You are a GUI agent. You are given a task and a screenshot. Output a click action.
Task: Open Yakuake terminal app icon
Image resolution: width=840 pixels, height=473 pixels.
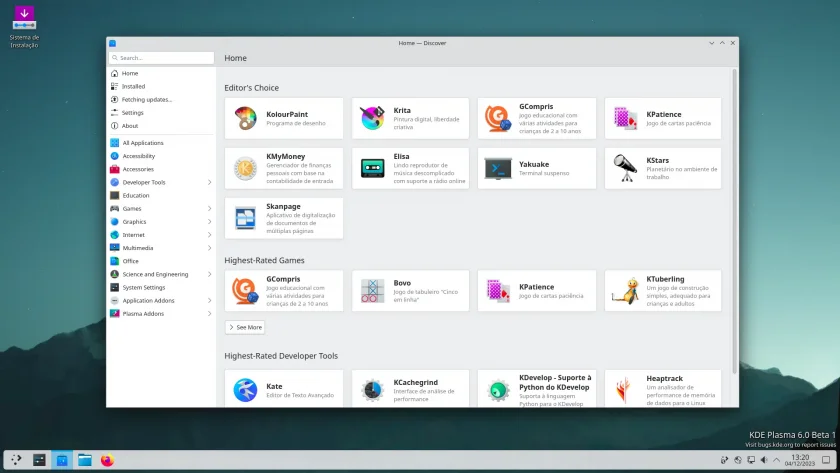[x=498, y=168]
